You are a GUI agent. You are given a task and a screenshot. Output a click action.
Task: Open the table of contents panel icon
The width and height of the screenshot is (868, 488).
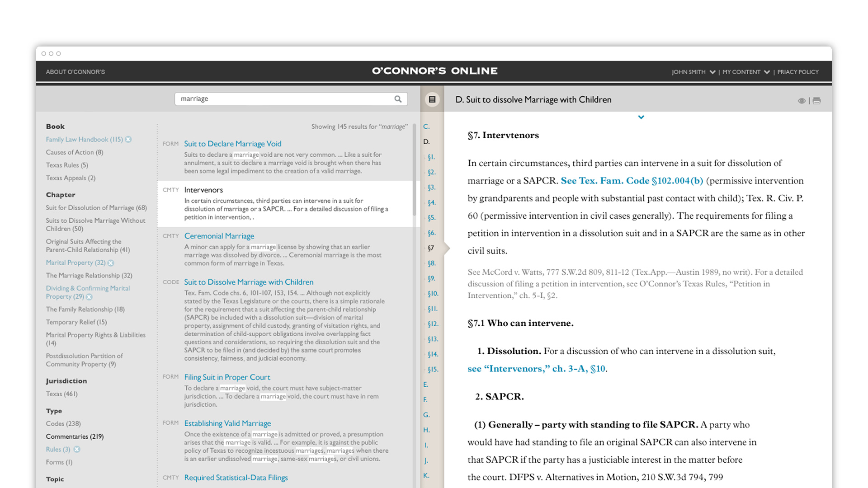432,99
